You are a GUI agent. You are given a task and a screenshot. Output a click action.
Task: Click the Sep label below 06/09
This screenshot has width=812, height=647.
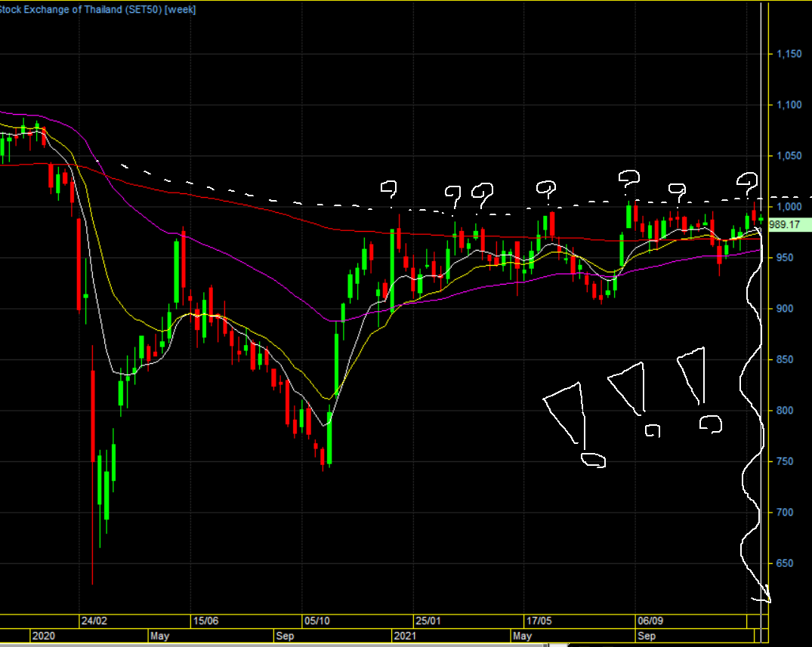[x=647, y=636]
